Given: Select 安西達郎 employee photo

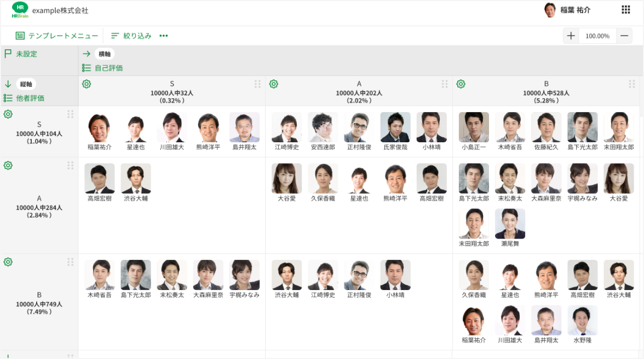Looking at the screenshot, I should tap(323, 127).
